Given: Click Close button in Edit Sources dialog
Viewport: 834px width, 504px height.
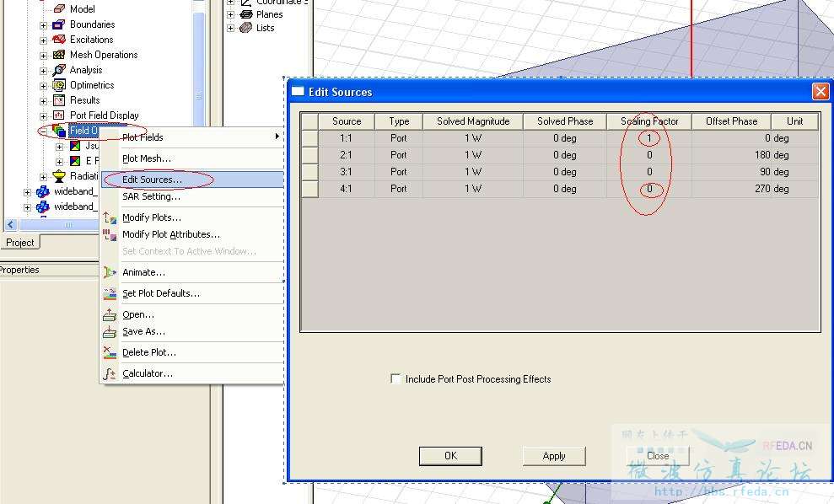Looking at the screenshot, I should click(658, 456).
